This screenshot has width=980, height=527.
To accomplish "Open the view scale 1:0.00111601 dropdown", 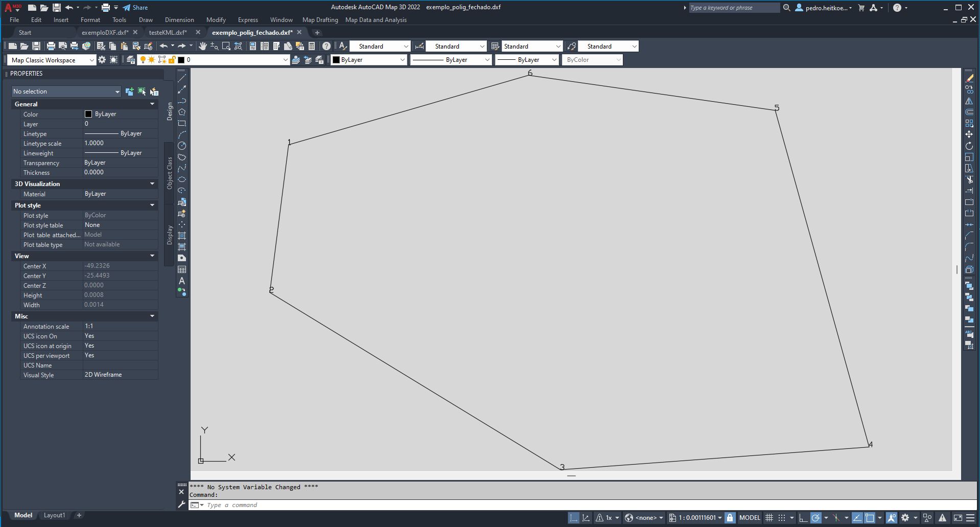I will click(x=695, y=518).
